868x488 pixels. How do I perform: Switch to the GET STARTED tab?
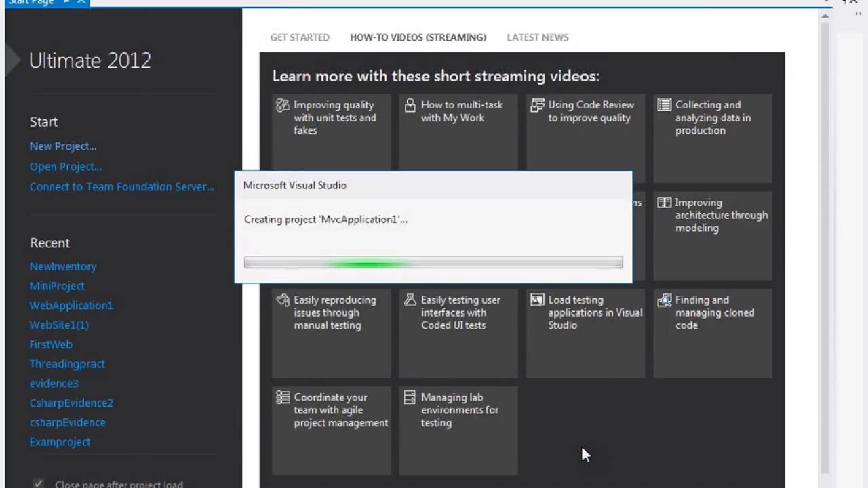click(x=300, y=37)
